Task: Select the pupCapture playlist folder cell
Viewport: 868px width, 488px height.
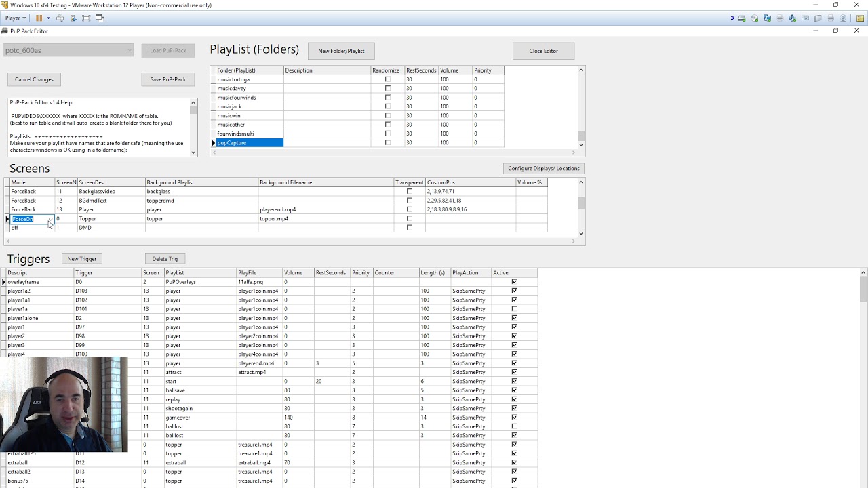Action: (250, 142)
